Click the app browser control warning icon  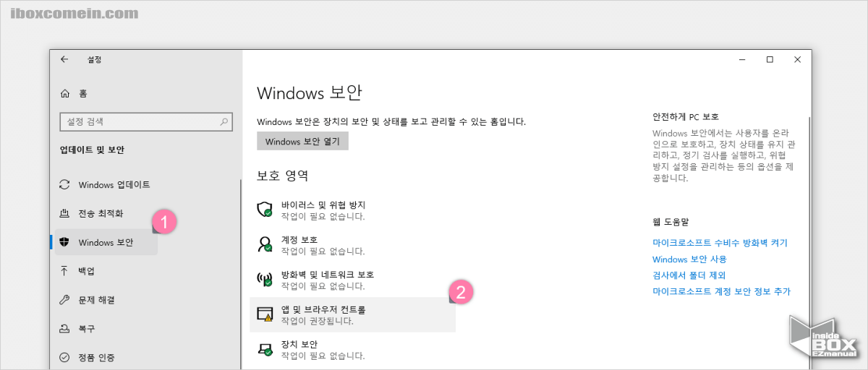click(x=265, y=314)
